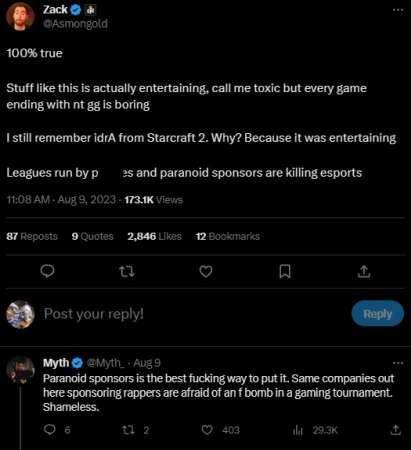411x450 pixels.
Task: View the 87 Reposts list
Action: pyautogui.click(x=32, y=236)
